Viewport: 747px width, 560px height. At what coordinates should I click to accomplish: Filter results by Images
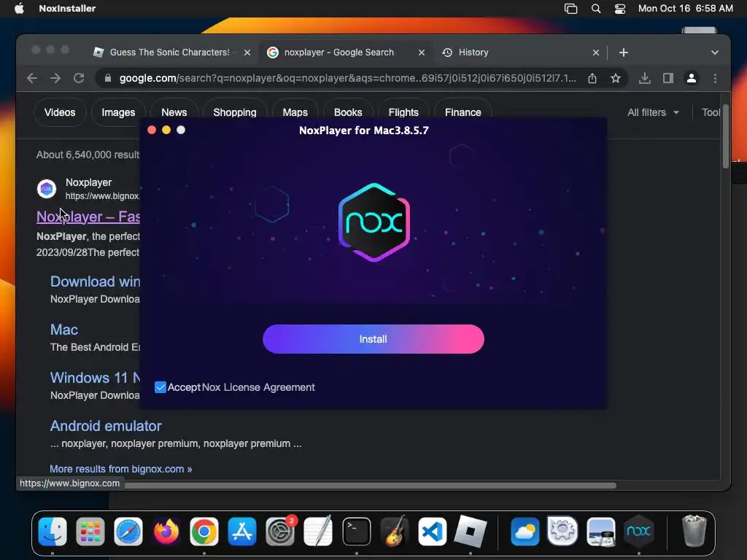(118, 112)
